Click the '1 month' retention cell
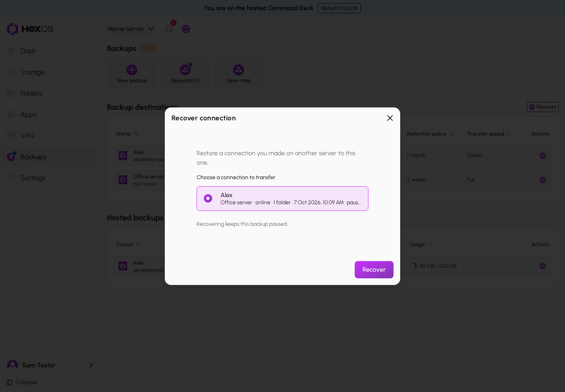 click(x=416, y=156)
